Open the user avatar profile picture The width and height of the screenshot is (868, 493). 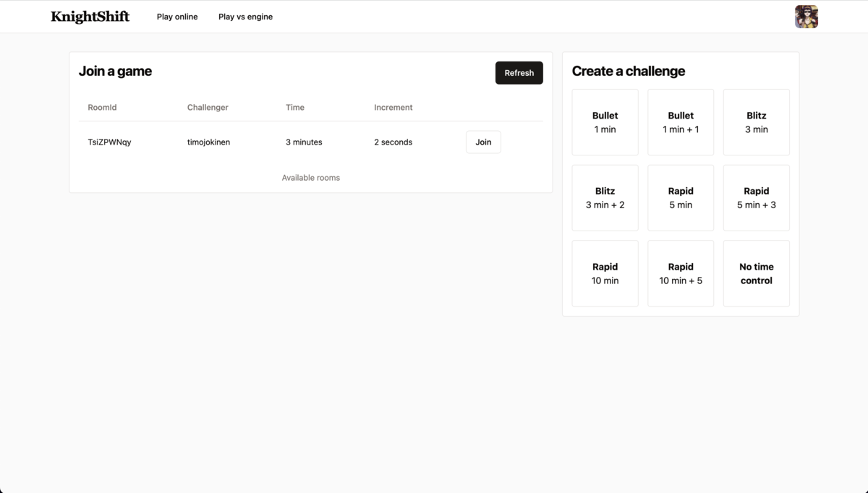806,17
